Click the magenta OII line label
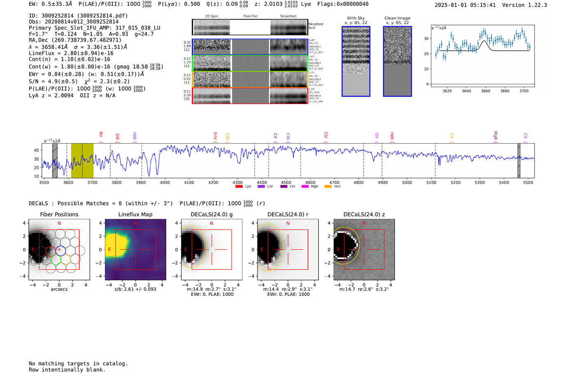The height and width of the screenshot is (392, 576). pos(377,136)
